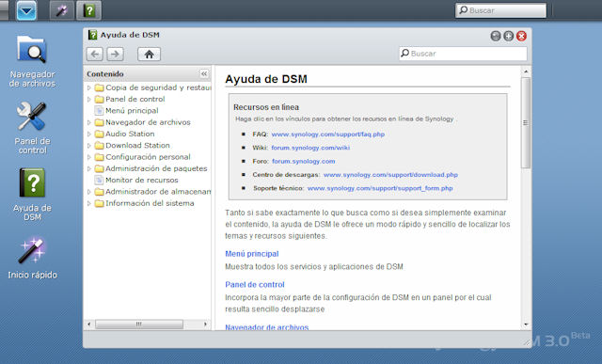Screen dimensions: 602x364
Task: Expand Download Station tree node
Action: (x=89, y=146)
